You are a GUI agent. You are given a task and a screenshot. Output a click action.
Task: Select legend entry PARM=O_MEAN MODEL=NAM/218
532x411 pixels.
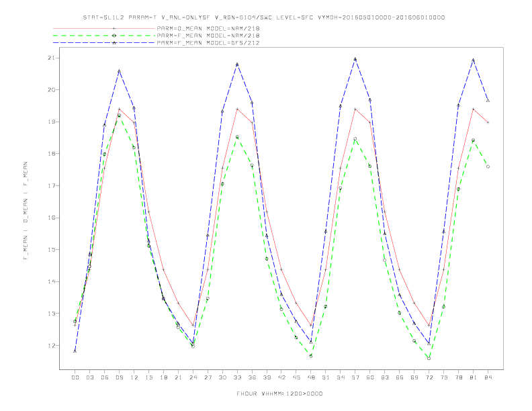[x=208, y=28]
